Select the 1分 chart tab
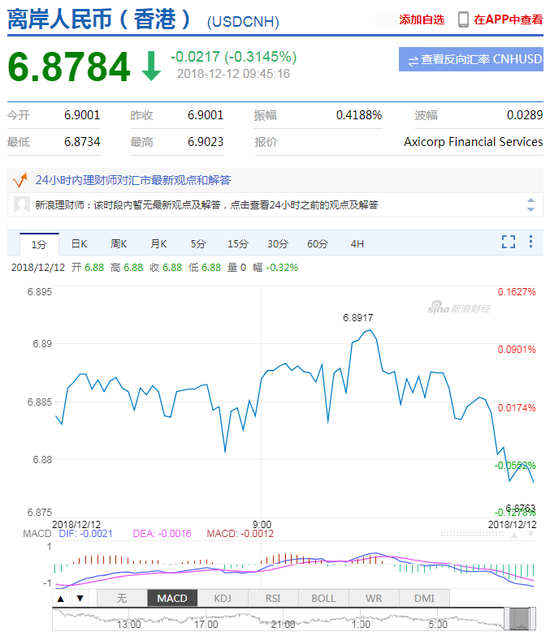The image size is (550, 636). tap(39, 244)
